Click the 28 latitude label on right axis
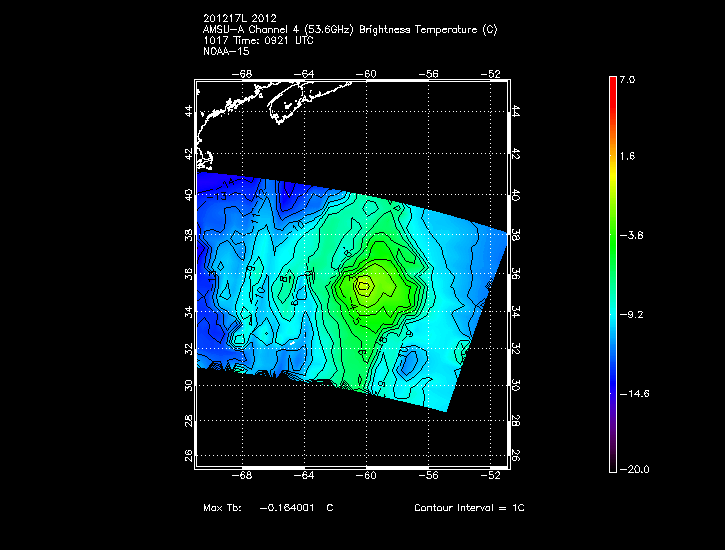 point(515,423)
